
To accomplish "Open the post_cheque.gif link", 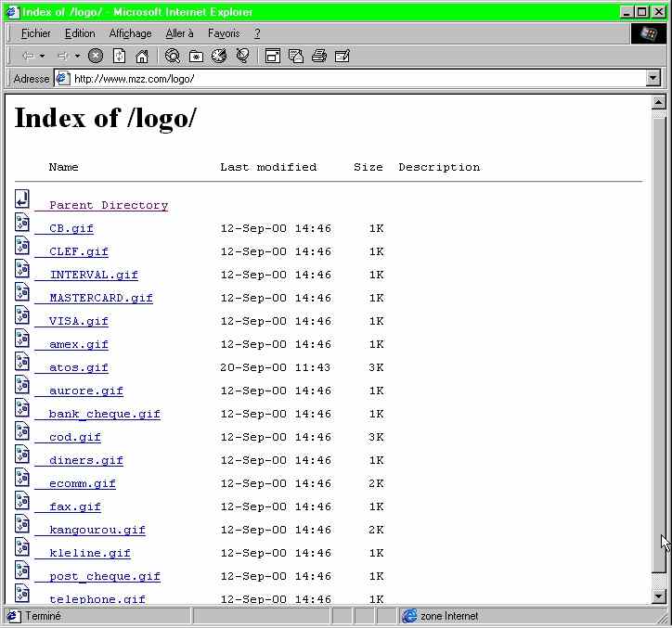I will click(x=105, y=576).
